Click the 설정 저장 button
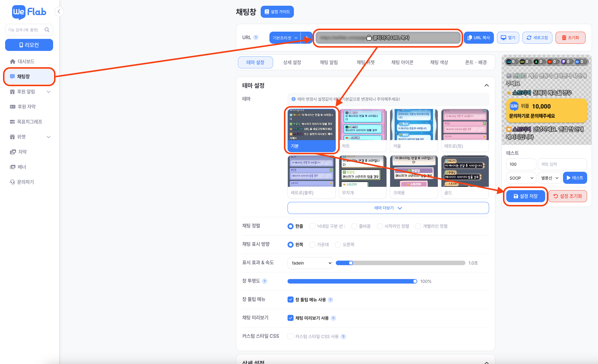This screenshot has height=364, width=598. (x=526, y=196)
